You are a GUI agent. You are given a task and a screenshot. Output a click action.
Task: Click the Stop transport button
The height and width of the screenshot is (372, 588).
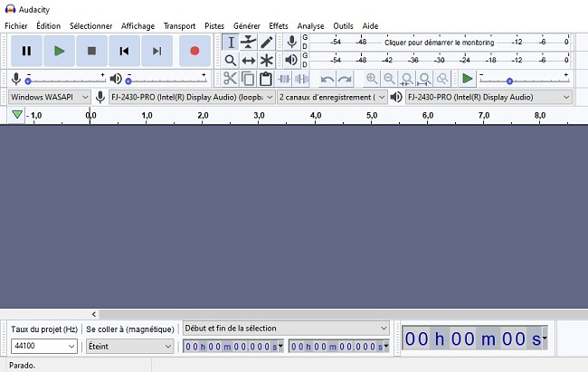tap(91, 51)
